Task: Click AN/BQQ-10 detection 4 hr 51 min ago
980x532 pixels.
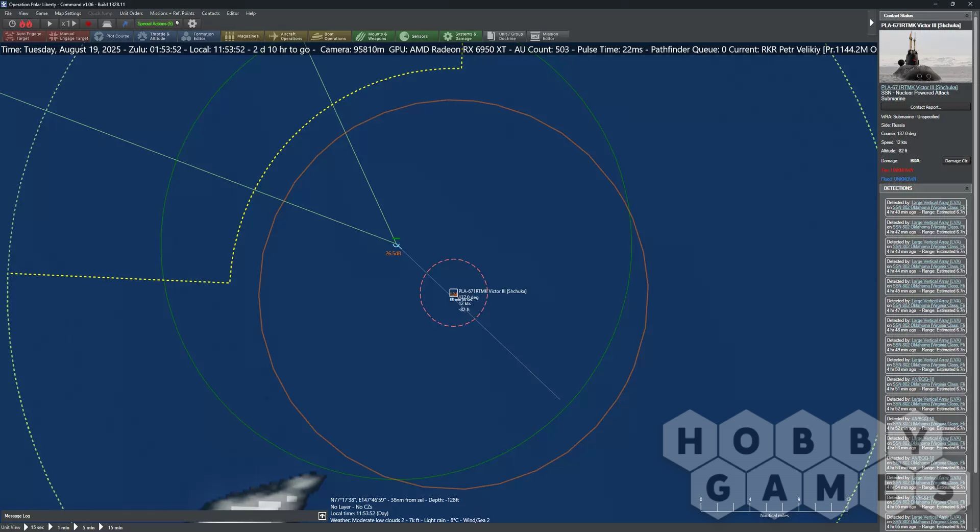Action: tap(925, 384)
